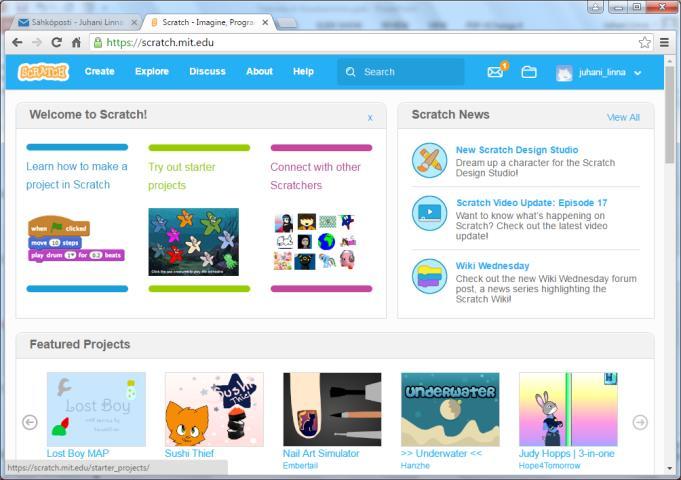Screen dimensions: 681x480
Task: Click the featured projects next arrow
Action: coord(640,422)
